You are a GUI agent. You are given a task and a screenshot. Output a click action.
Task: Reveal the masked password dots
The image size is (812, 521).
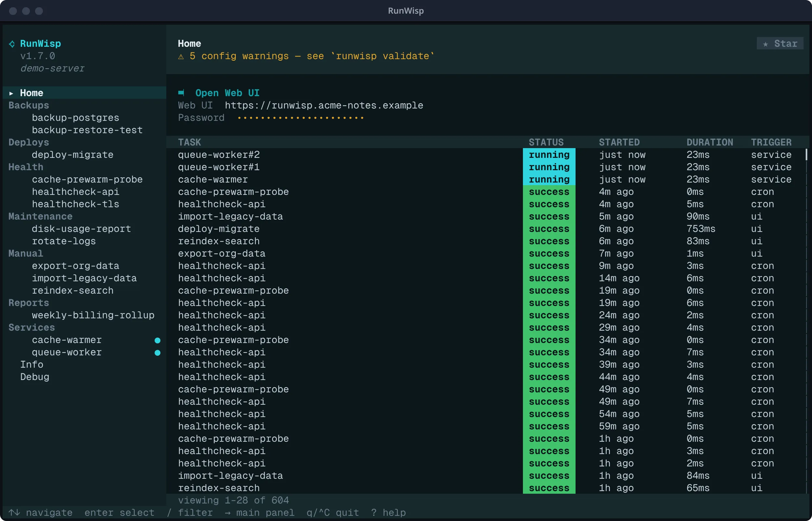(x=300, y=118)
